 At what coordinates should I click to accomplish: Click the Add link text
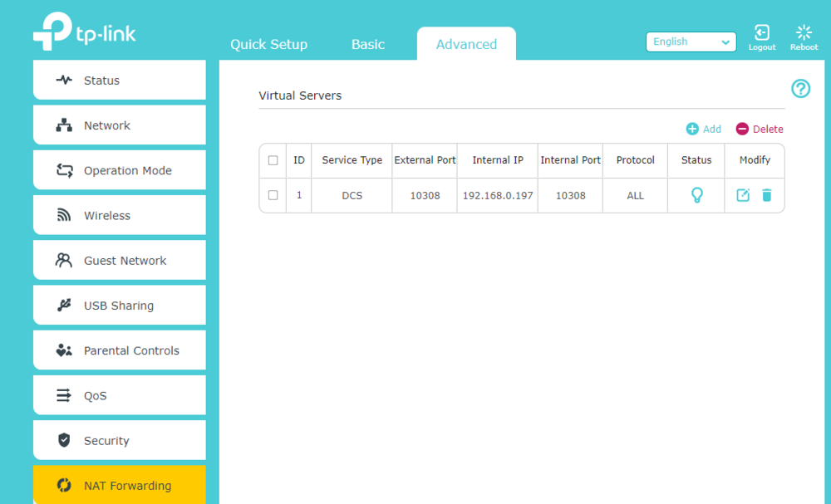(712, 129)
